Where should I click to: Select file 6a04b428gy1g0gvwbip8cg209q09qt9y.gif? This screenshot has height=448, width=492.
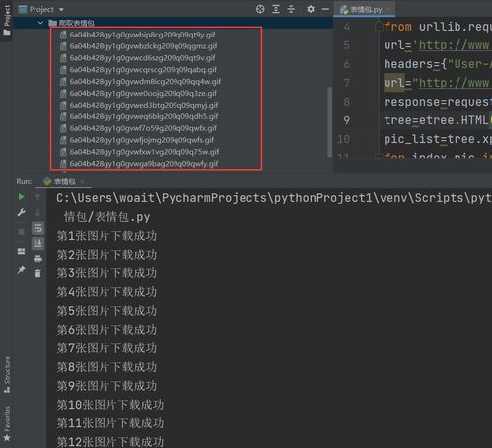coord(142,35)
